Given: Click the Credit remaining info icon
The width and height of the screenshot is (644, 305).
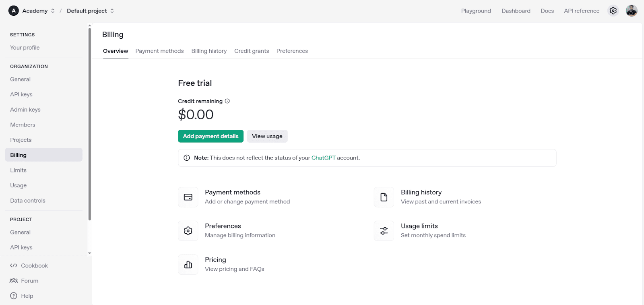Looking at the screenshot, I should pyautogui.click(x=227, y=101).
